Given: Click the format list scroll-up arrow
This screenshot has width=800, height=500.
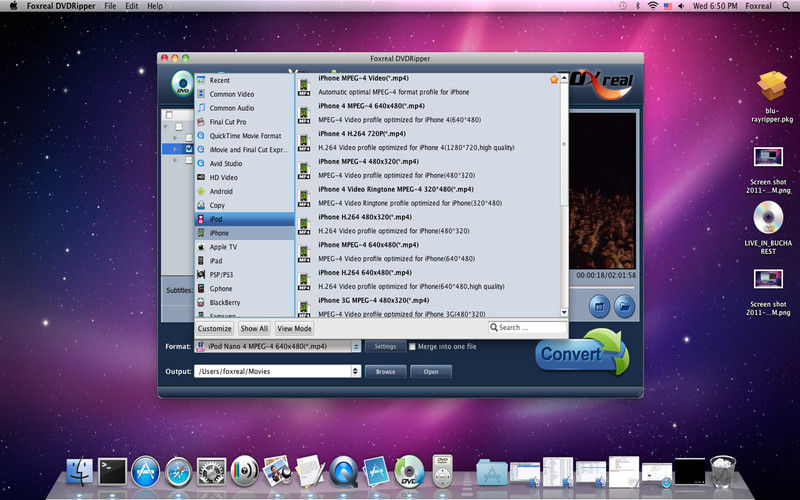Looking at the screenshot, I should pos(564,78).
